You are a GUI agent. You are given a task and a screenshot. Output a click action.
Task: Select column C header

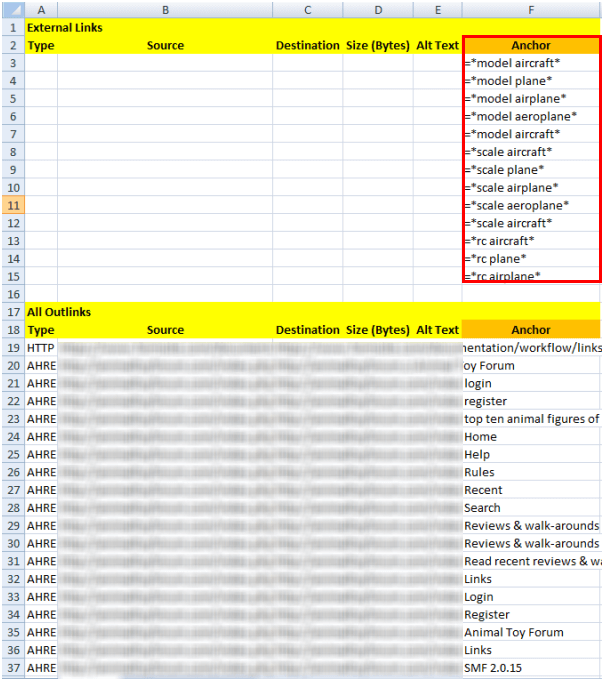click(307, 10)
